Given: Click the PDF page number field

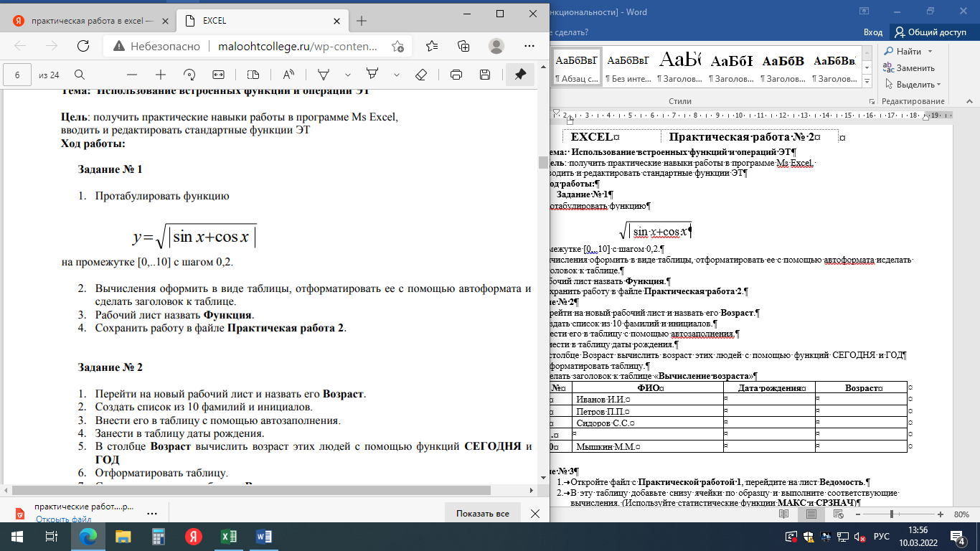Looking at the screenshot, I should [17, 75].
